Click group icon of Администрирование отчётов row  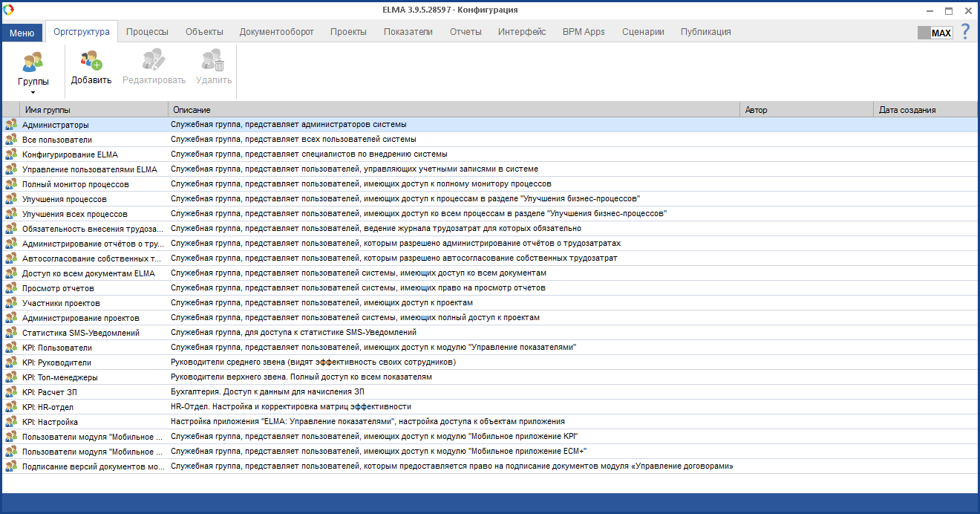pyautogui.click(x=11, y=244)
